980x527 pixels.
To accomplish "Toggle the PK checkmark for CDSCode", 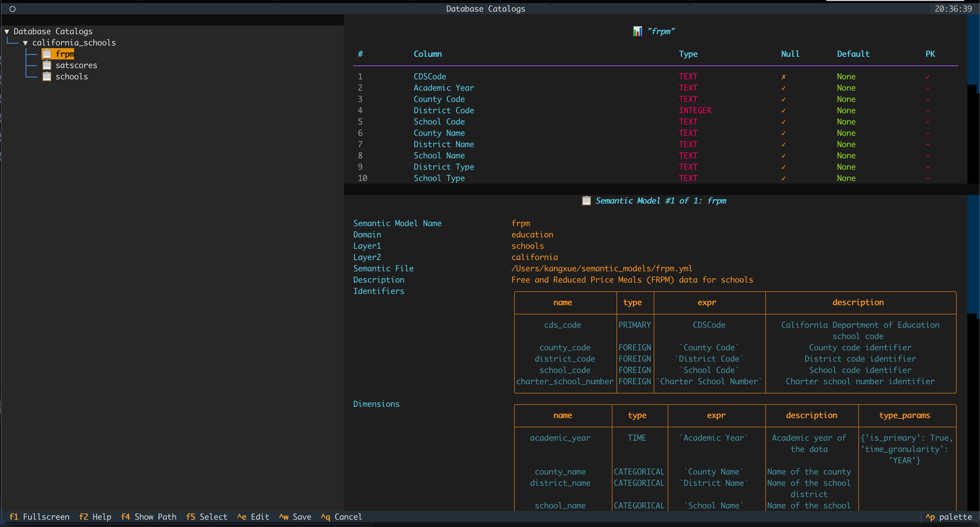I will tap(928, 76).
